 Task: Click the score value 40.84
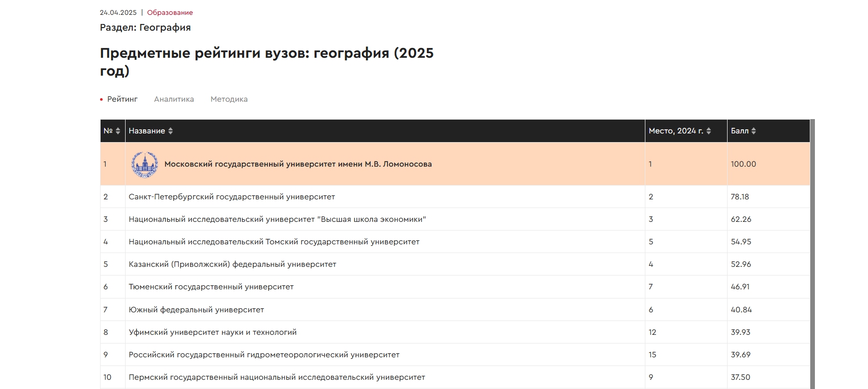[741, 310]
